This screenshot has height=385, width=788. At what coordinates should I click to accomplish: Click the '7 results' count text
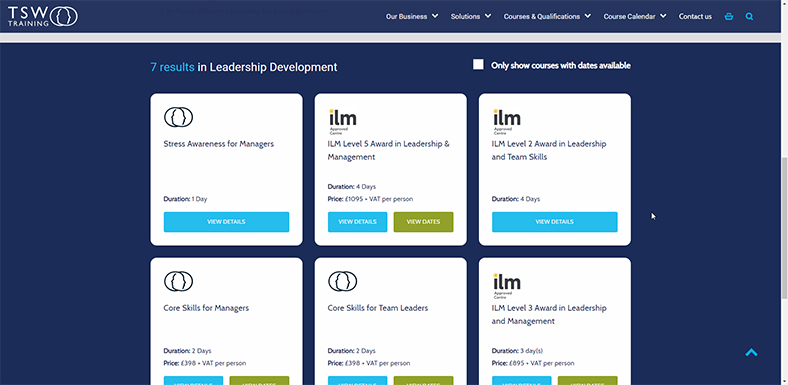click(172, 67)
